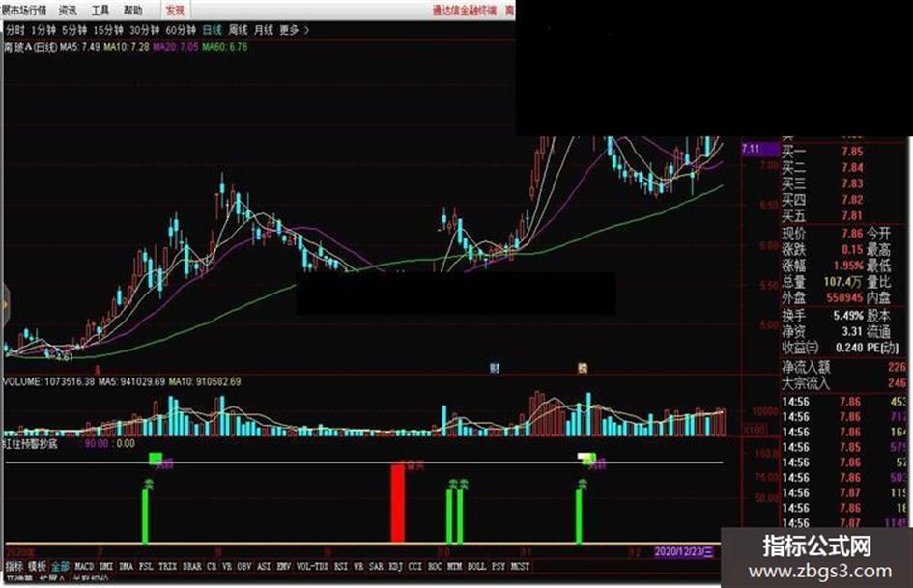913x588 pixels.
Task: Click the VOLUME: 1073516.38 label
Action: (x=49, y=382)
